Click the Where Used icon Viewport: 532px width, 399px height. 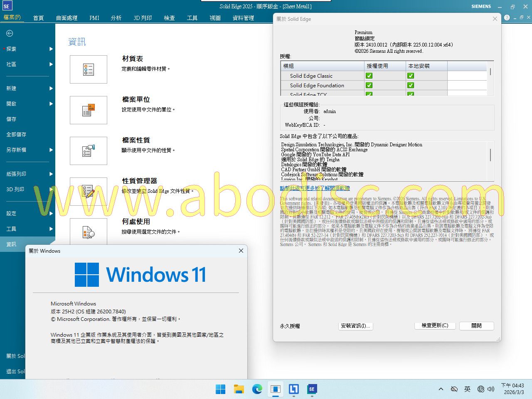click(89, 232)
